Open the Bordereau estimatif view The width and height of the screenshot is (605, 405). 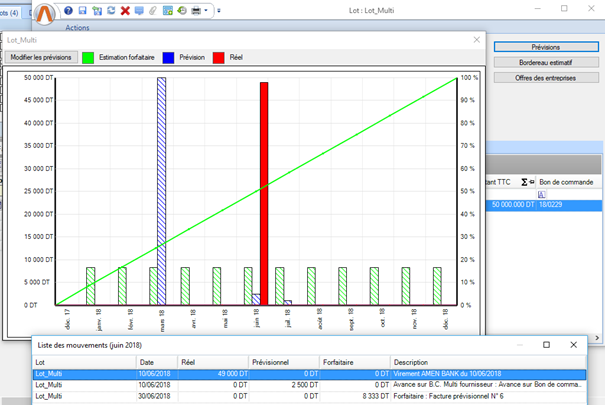pos(544,62)
